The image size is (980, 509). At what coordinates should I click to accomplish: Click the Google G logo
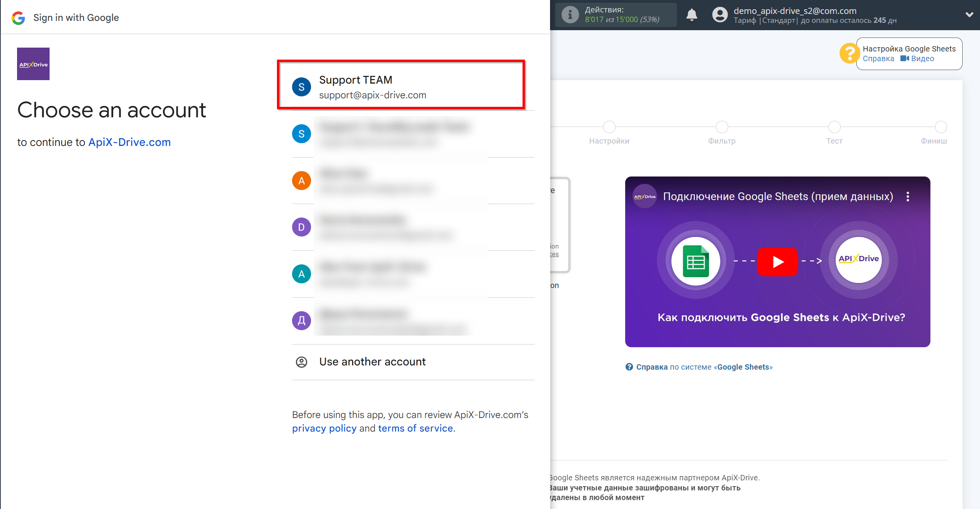(18, 18)
